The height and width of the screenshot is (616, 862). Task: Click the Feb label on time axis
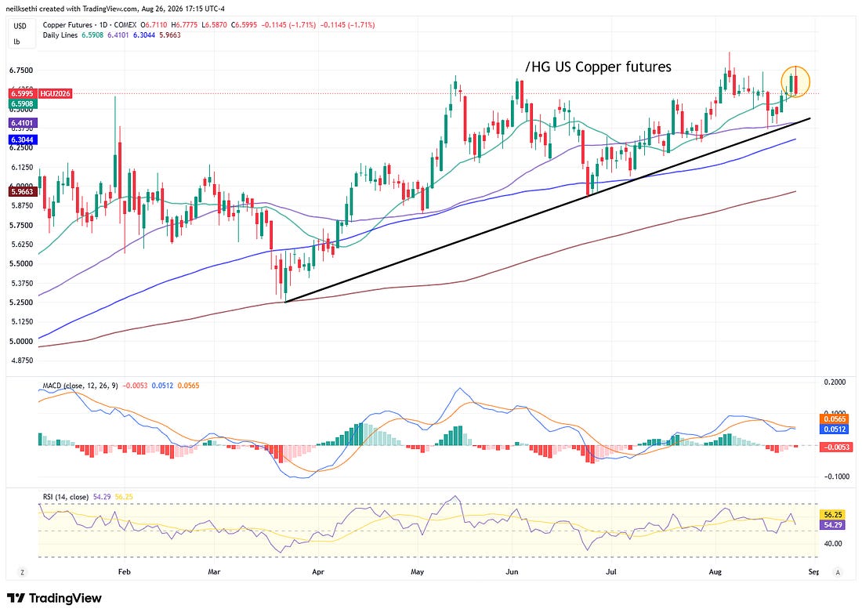tap(125, 572)
